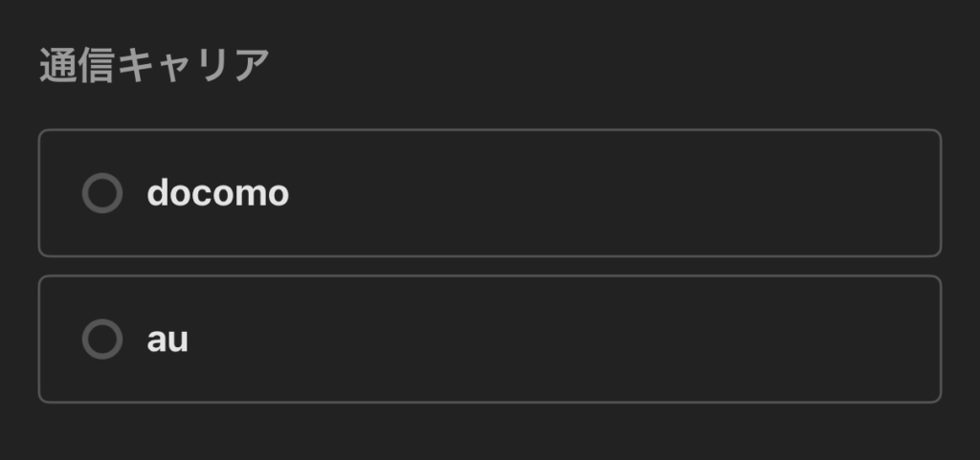This screenshot has width=980, height=460.
Task: Pick docomo under 通信キャリア
Action: coord(102,193)
